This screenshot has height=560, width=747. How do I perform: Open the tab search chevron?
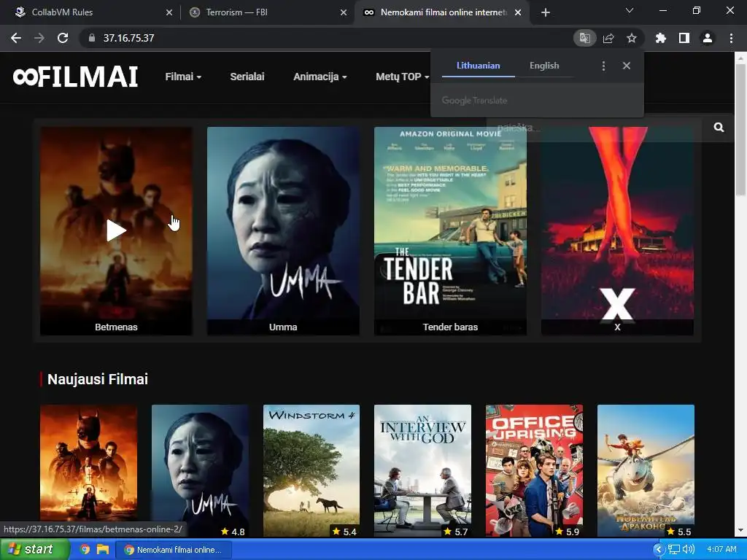tap(630, 10)
